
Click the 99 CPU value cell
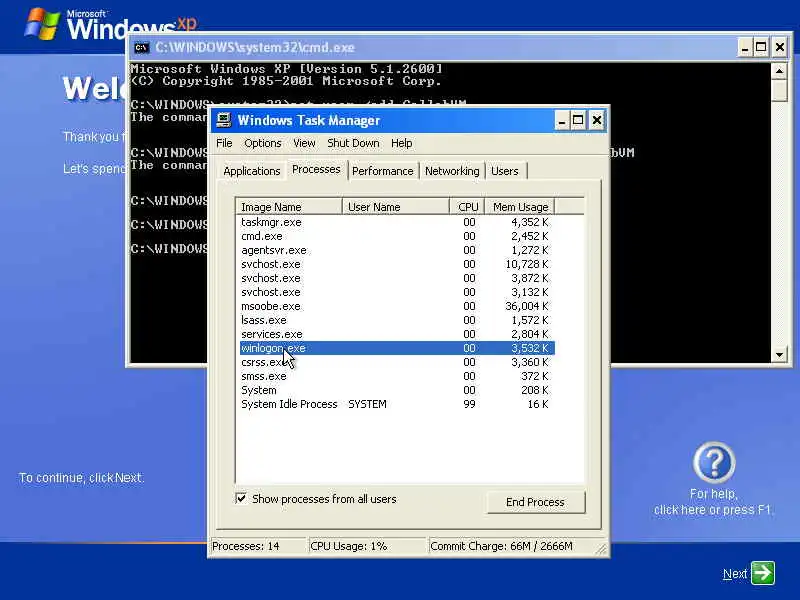tap(469, 404)
